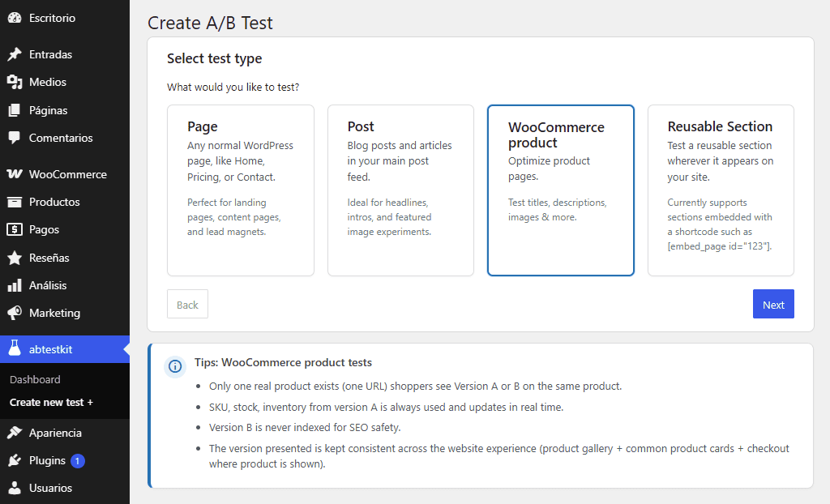
Task: Click 'Version B is never indexed' tip
Action: (305, 427)
